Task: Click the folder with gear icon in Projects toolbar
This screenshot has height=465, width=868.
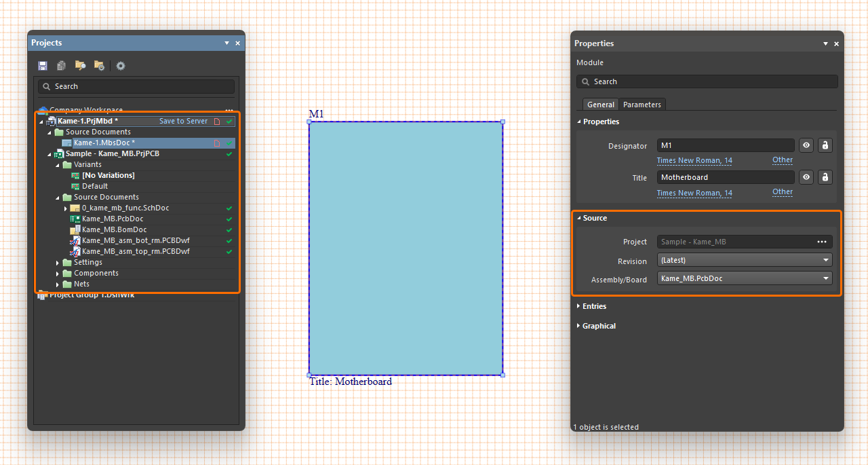Action: 99,66
